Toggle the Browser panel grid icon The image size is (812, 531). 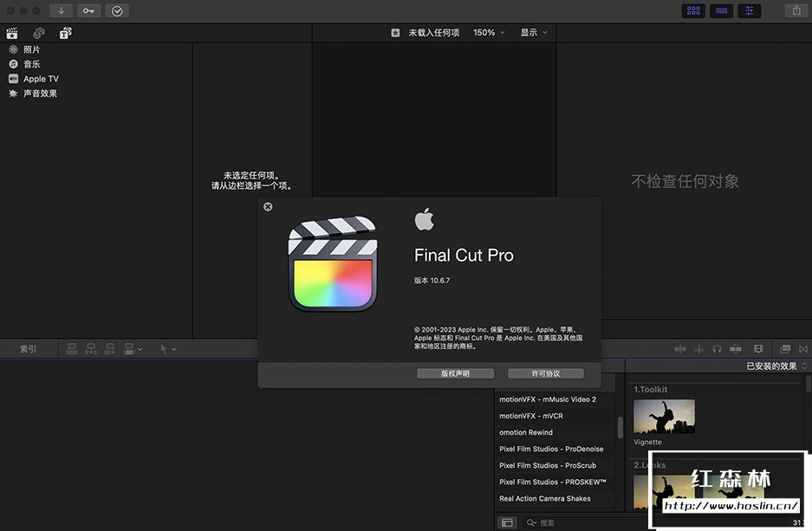(x=693, y=11)
